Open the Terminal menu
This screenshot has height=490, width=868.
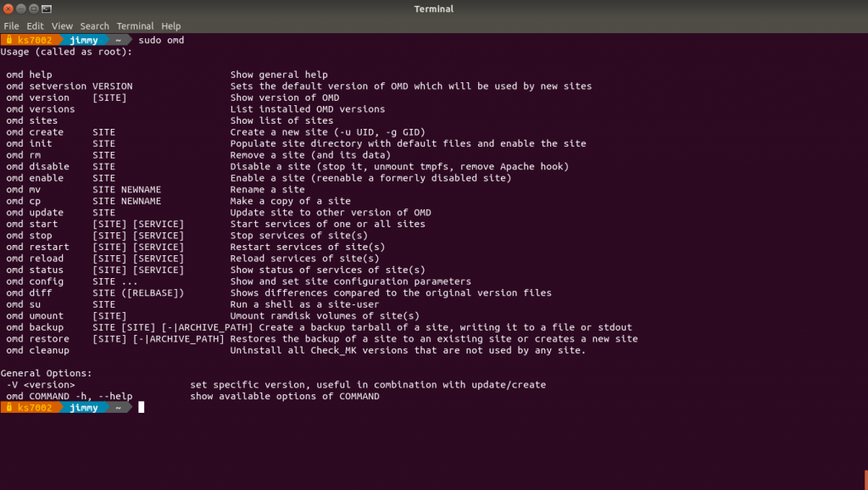coord(135,26)
